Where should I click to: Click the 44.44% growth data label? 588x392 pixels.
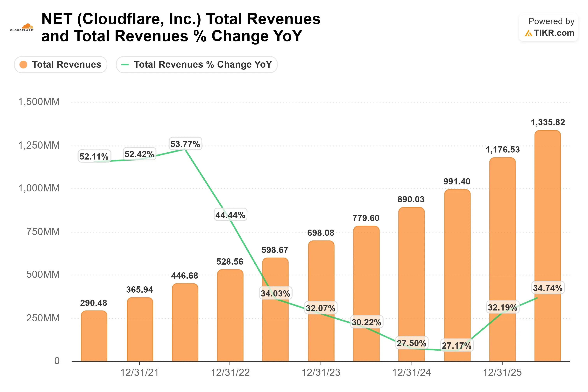230,215
